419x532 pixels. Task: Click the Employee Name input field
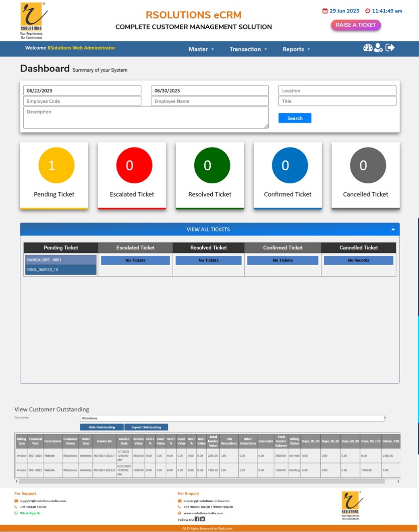[x=209, y=101]
